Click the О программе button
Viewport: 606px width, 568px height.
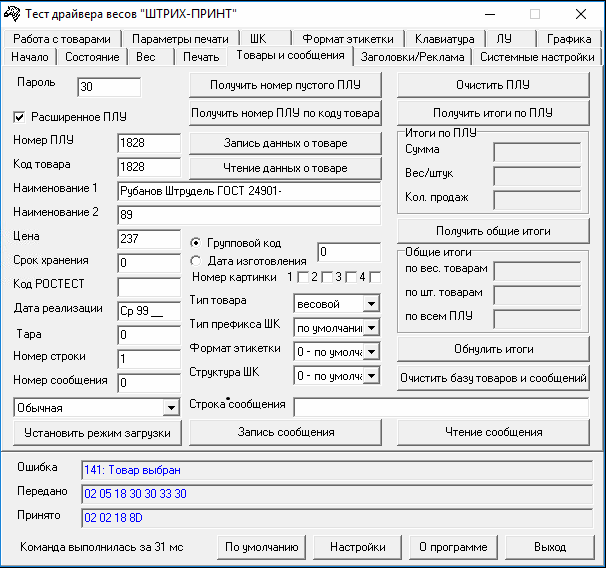453,547
